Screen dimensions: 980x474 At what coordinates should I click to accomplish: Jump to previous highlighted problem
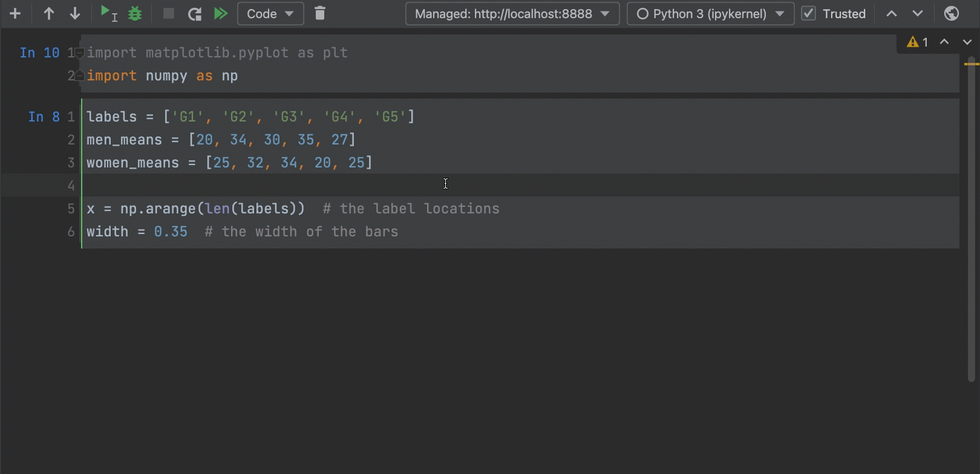tap(944, 42)
